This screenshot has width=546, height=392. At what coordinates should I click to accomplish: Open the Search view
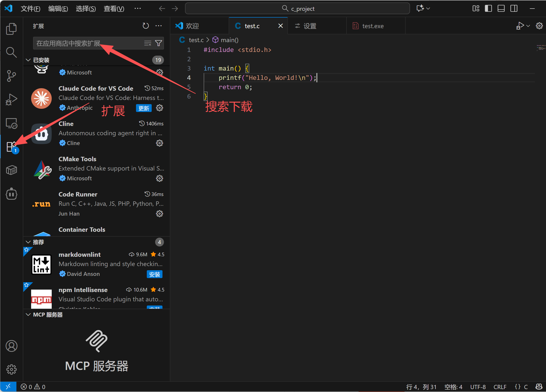(11, 52)
